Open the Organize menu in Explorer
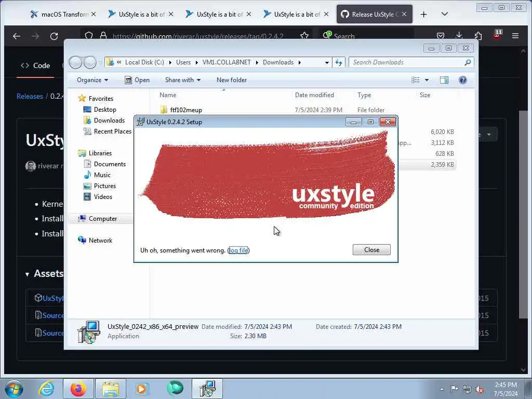The width and height of the screenshot is (532, 399). coord(92,80)
